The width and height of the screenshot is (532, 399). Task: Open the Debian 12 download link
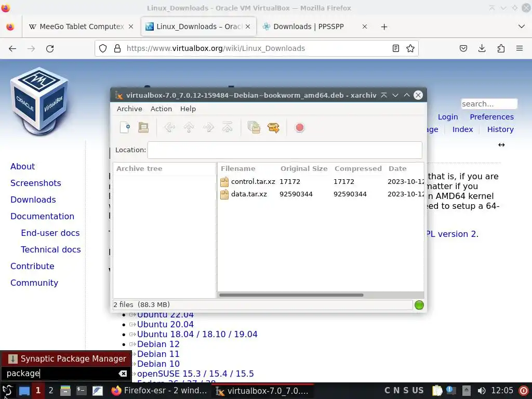pyautogui.click(x=158, y=344)
